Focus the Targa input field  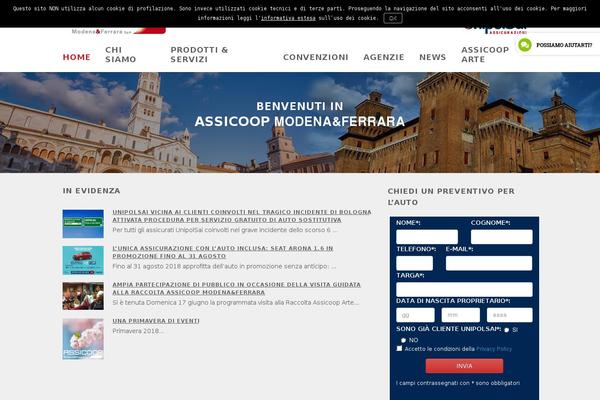[464, 289]
